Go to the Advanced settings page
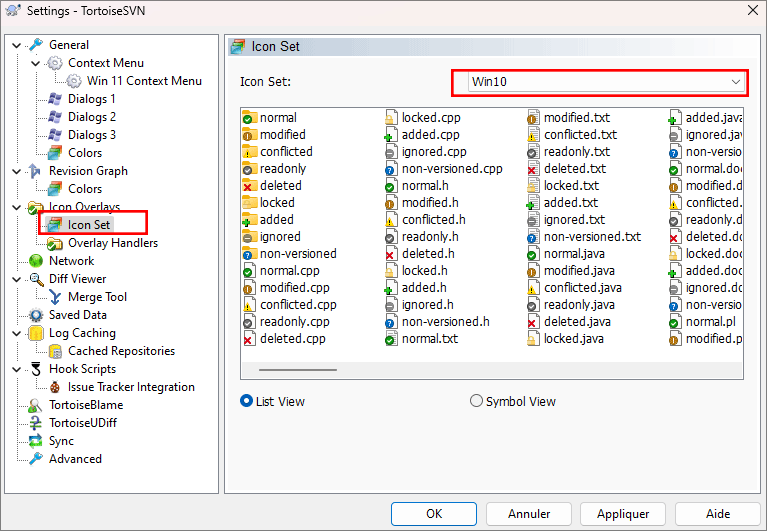 click(75, 459)
